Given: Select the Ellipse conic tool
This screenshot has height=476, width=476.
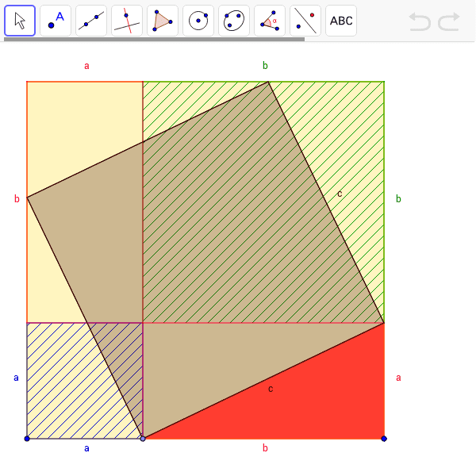Looking at the screenshot, I should tap(234, 21).
